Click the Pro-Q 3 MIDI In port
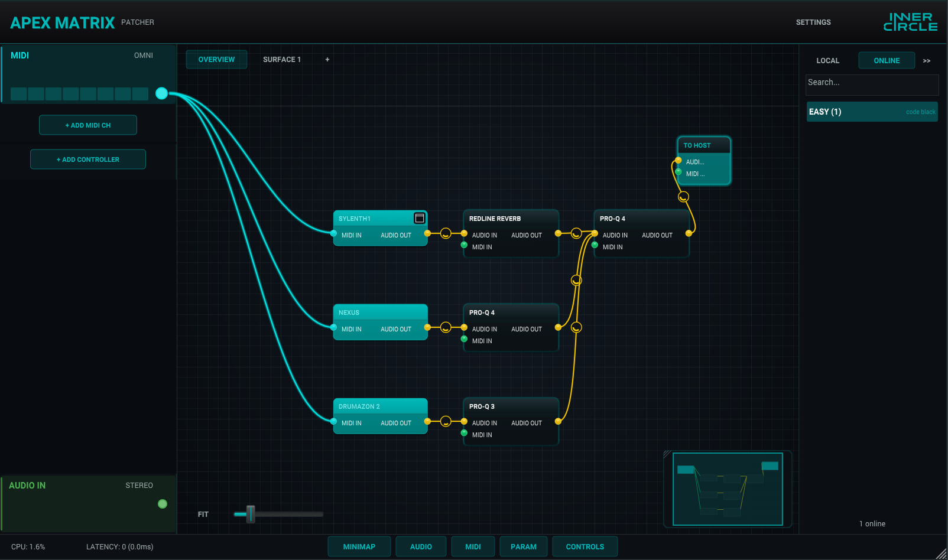Image resolution: width=948 pixels, height=560 pixels. tap(464, 433)
